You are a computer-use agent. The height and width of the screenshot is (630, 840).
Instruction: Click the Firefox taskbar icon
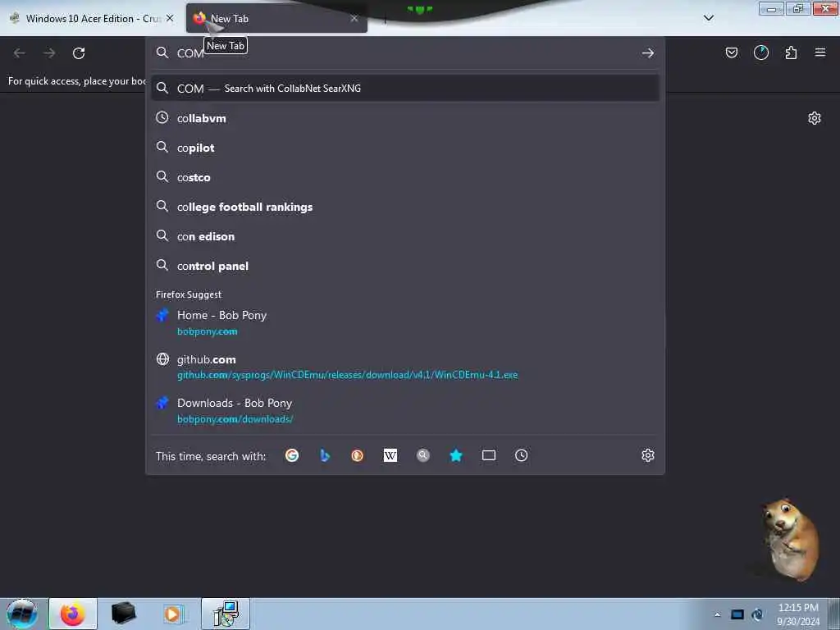pos(73,614)
